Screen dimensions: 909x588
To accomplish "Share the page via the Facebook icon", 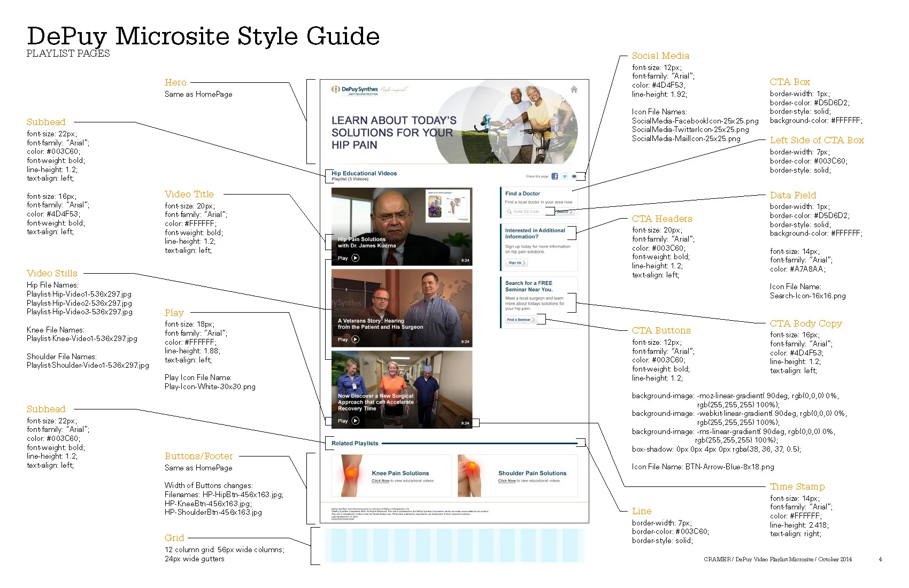I will coord(554,176).
